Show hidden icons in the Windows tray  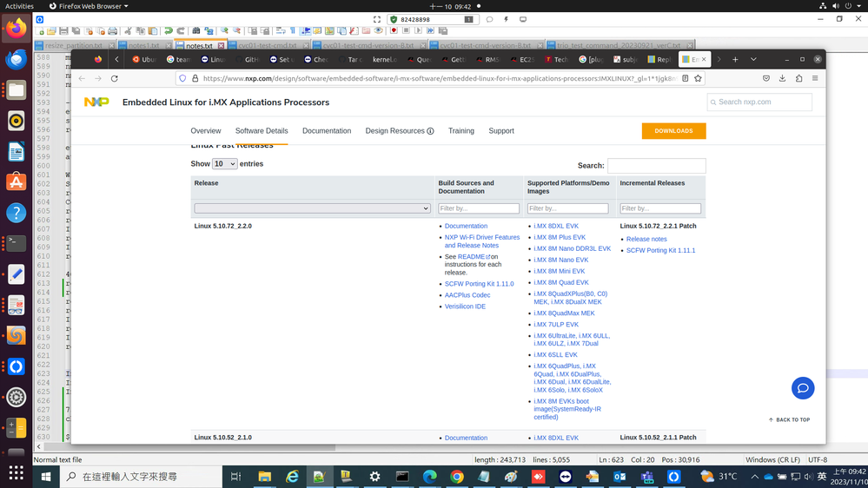tap(754, 477)
